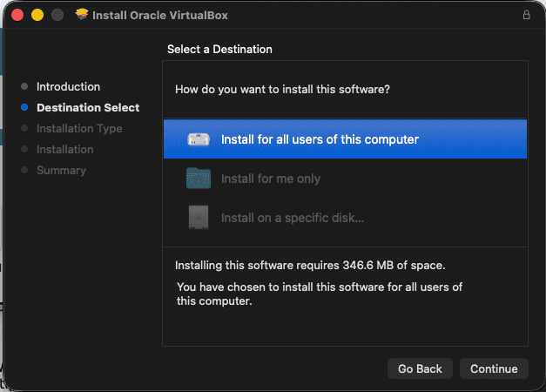This screenshot has height=392, width=546.
Task: Click the padlock icon in the title bar
Action: (526, 15)
